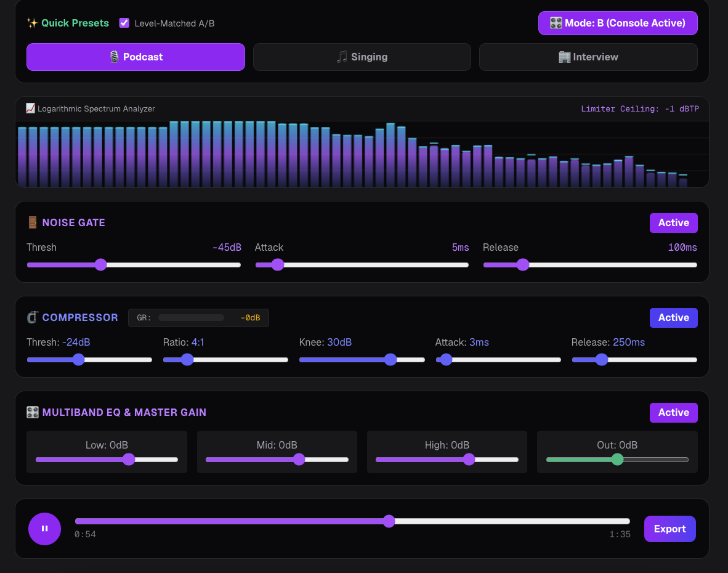Toggle the Level-Matched A/B checkbox
The image size is (728, 573).
pyautogui.click(x=124, y=23)
